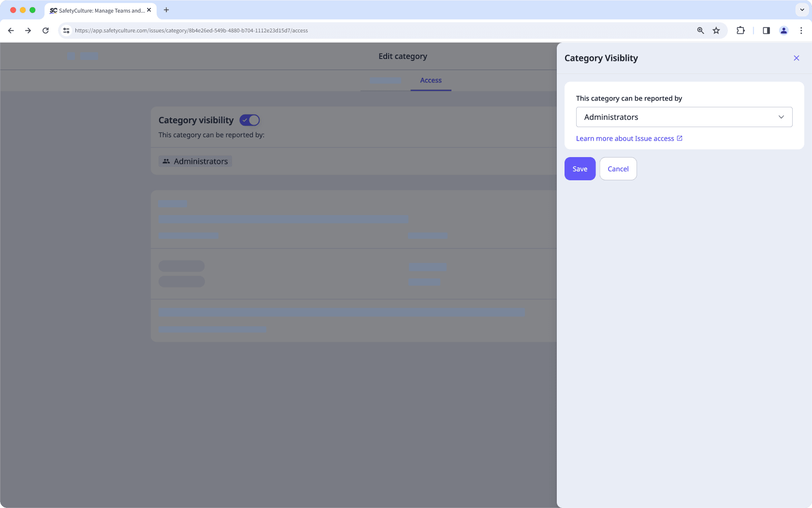Open a new browser tab

166,10
